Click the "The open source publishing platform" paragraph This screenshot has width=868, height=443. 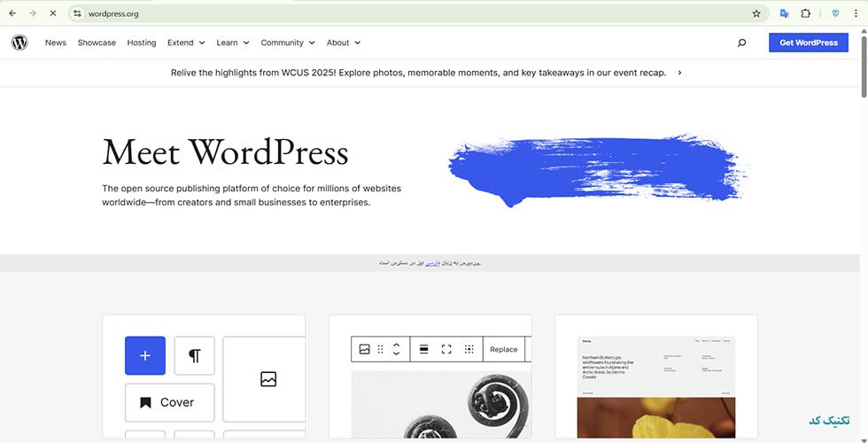[252, 196]
